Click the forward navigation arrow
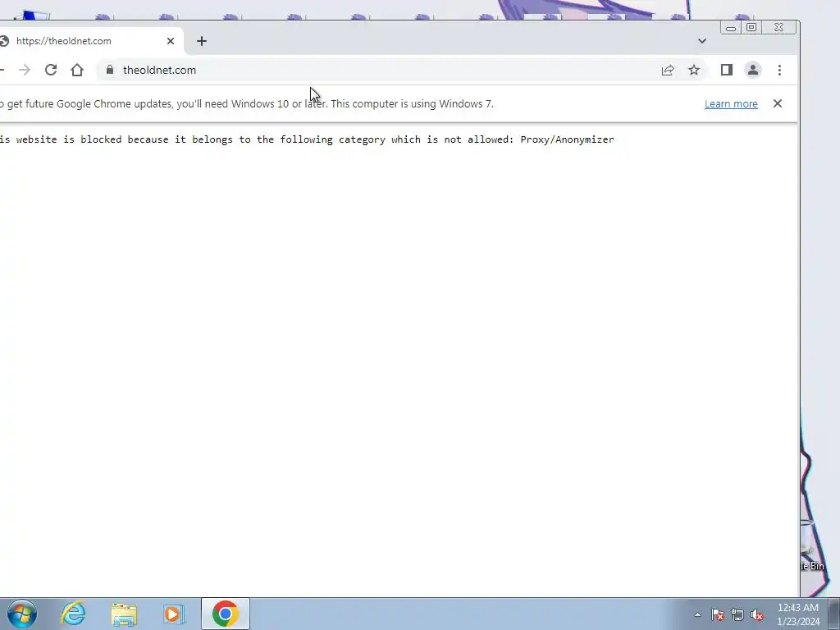Screen dimensions: 840x630 [25, 71]
